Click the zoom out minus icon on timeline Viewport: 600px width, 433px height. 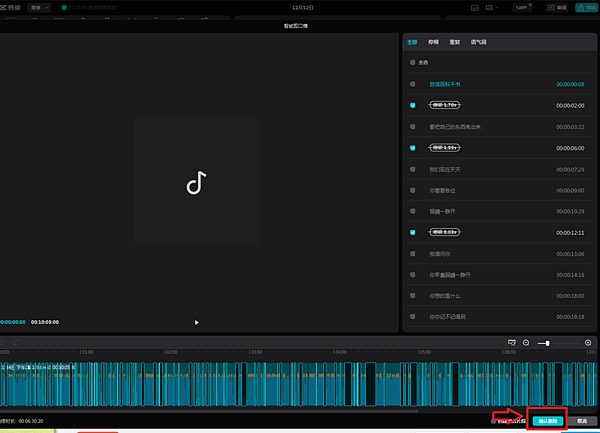pyautogui.click(x=526, y=343)
